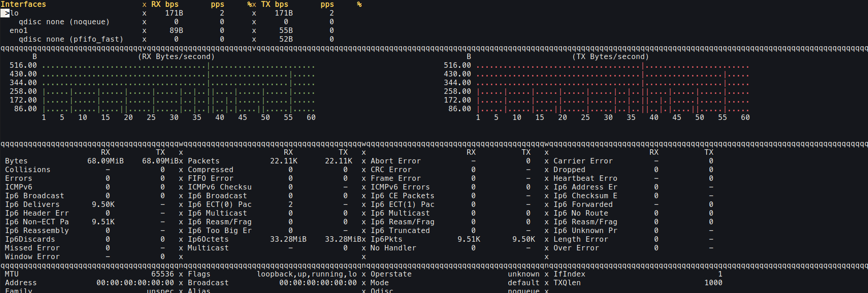868x293 pixels.
Task: Click the 'Abort Error' label
Action: 396,161
